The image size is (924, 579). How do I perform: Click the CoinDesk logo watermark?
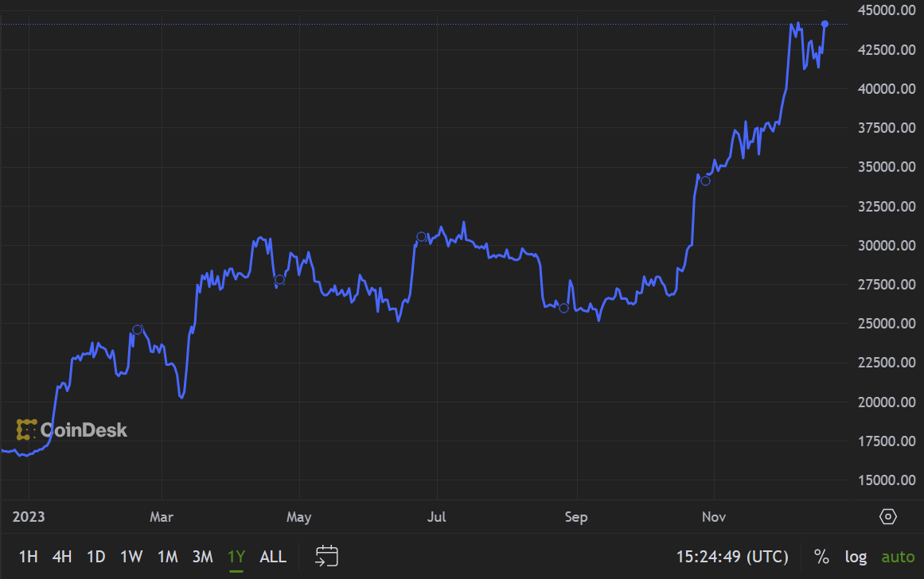[72, 430]
